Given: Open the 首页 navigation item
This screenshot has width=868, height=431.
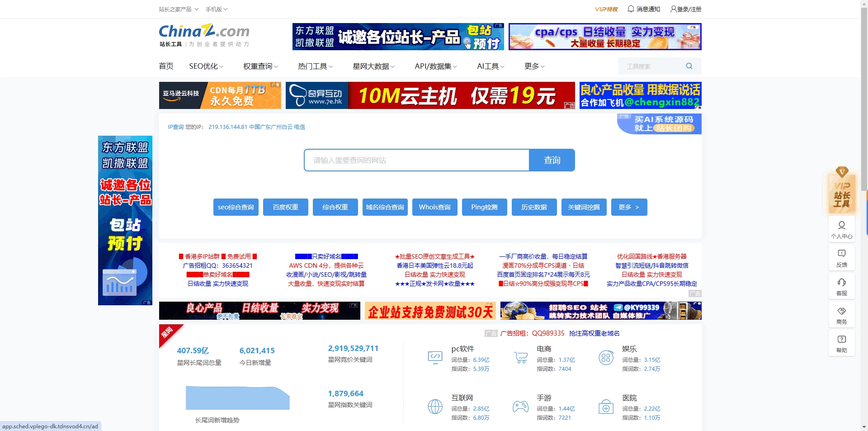Looking at the screenshot, I should [x=165, y=66].
